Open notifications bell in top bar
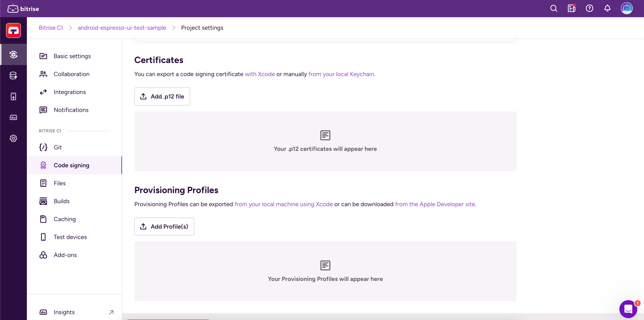644x320 pixels. point(607,9)
